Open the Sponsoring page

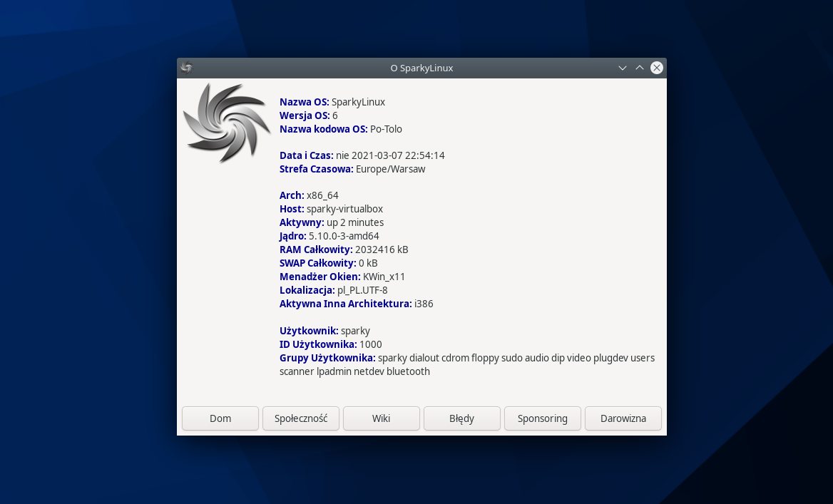pyautogui.click(x=542, y=418)
